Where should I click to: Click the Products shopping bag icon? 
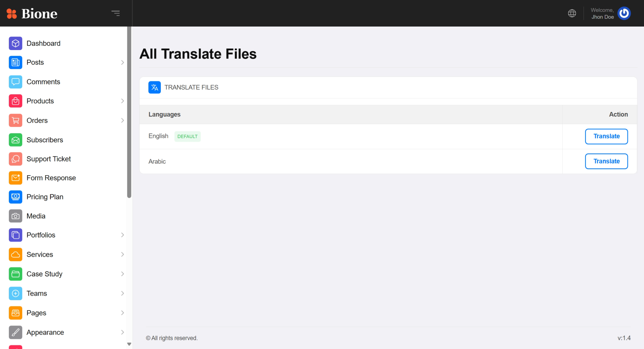coord(15,101)
